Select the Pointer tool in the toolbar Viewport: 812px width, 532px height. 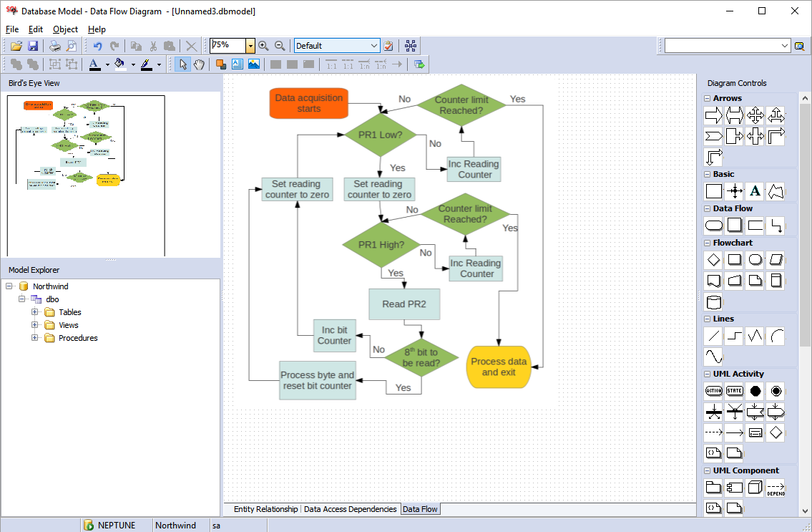[x=182, y=64]
